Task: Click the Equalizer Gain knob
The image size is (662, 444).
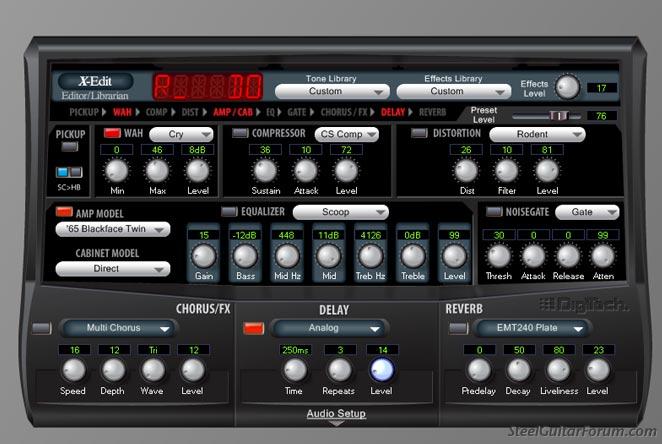Action: point(203,256)
